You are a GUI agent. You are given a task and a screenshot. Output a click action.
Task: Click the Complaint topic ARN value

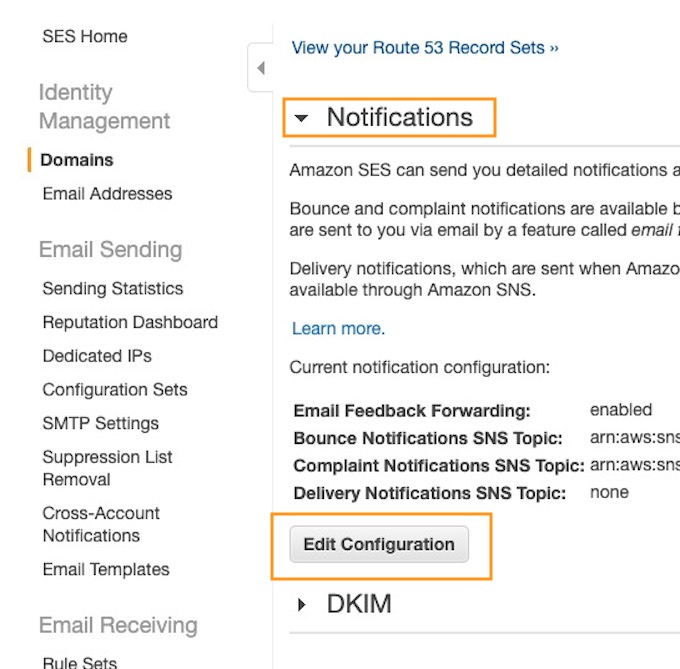635,465
